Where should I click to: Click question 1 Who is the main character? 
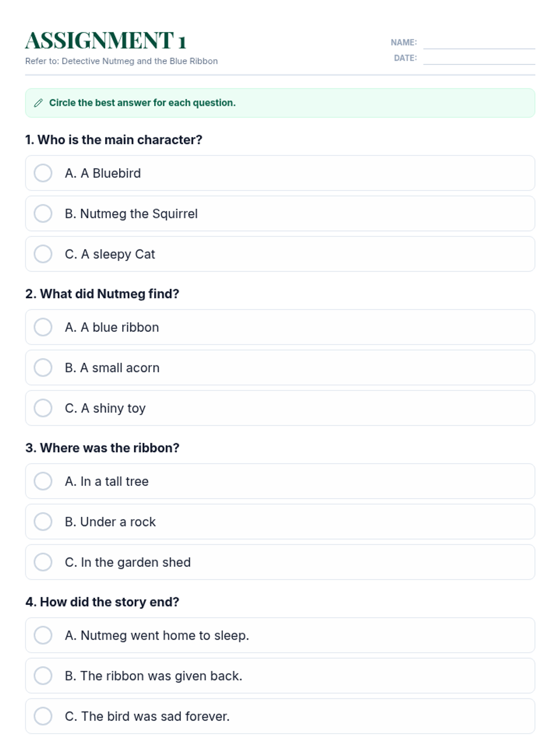(x=114, y=140)
